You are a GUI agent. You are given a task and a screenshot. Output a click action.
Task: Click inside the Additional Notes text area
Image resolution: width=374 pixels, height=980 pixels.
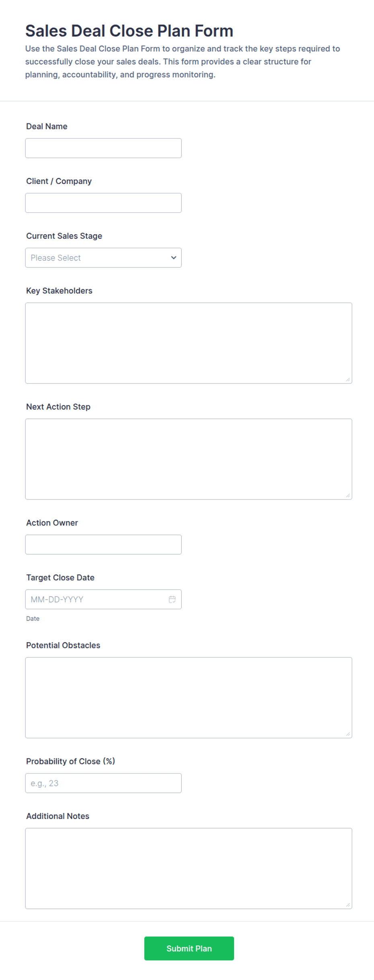[x=189, y=868]
